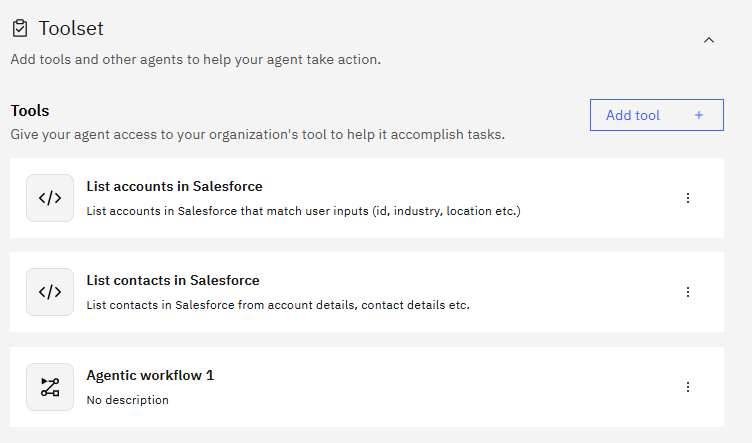Select the Agentic workflow 1 title
752x443 pixels.
(150, 376)
